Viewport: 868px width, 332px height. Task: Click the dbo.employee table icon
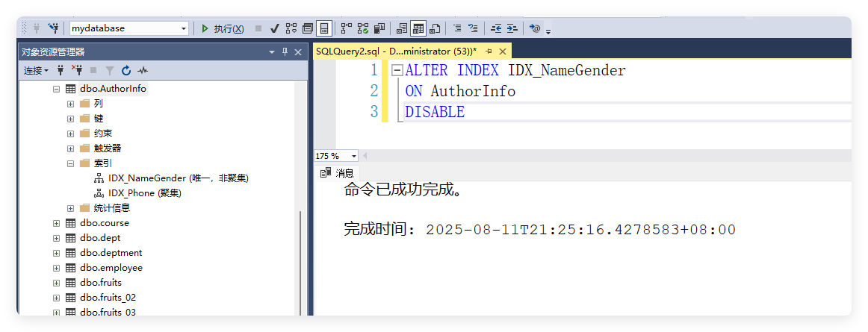pyautogui.click(x=70, y=268)
